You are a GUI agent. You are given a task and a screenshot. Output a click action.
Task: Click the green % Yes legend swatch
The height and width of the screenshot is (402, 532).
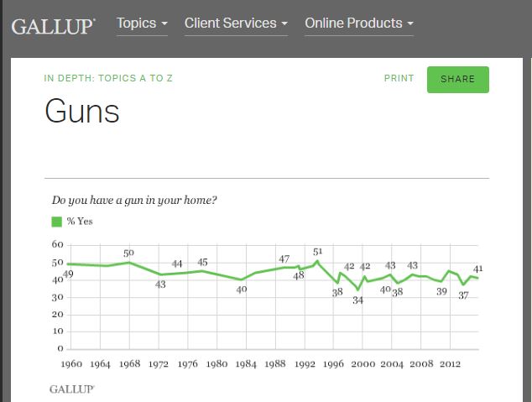57,222
